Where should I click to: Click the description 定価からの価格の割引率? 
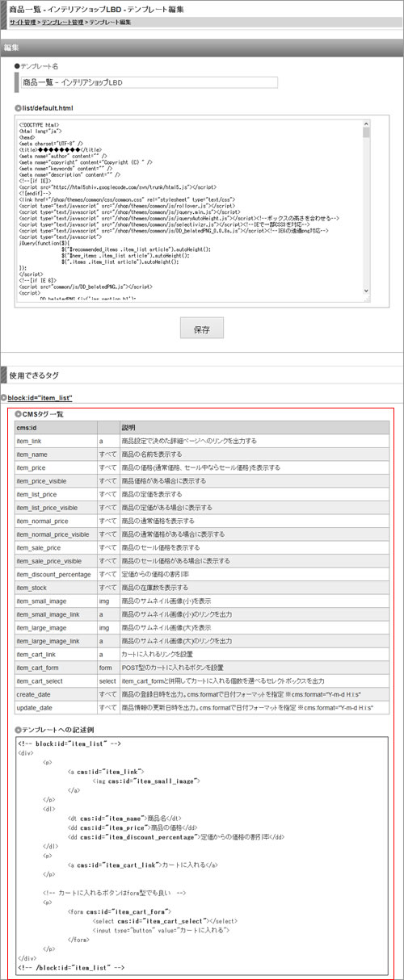pyautogui.click(x=158, y=574)
